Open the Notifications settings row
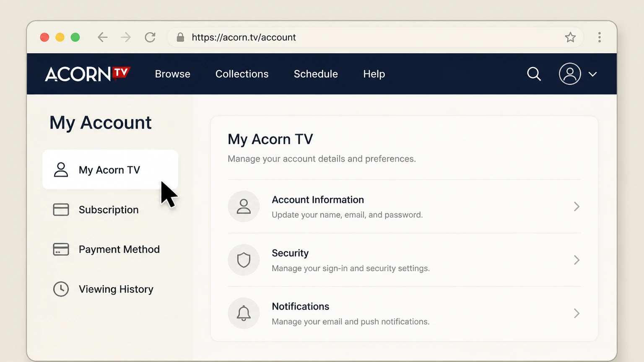This screenshot has height=362, width=644. 404,313
